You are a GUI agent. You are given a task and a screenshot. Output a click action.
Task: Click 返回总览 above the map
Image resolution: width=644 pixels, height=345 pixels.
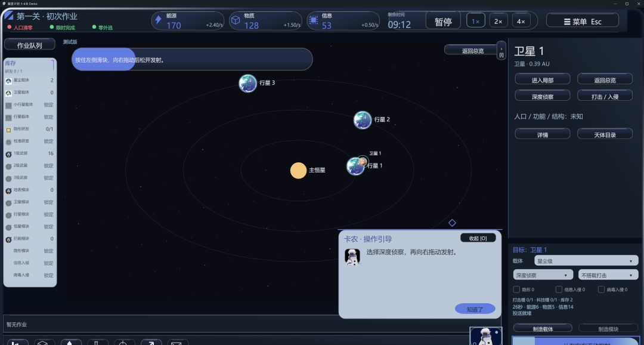click(x=472, y=51)
